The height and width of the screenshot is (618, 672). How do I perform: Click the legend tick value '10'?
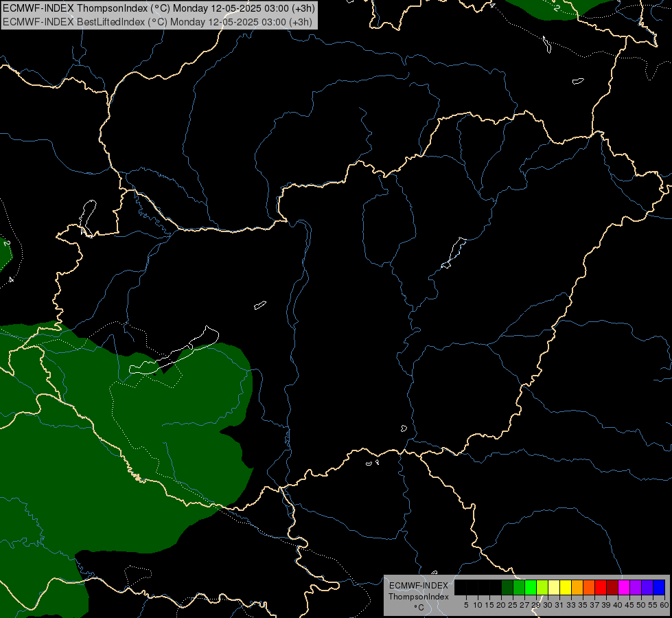coord(478,605)
